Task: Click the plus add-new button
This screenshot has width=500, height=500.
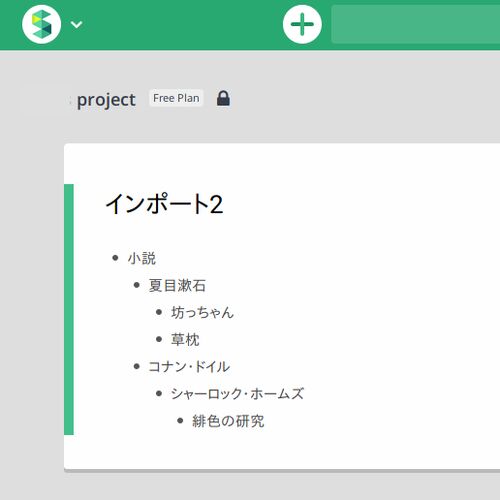Action: pos(302,24)
